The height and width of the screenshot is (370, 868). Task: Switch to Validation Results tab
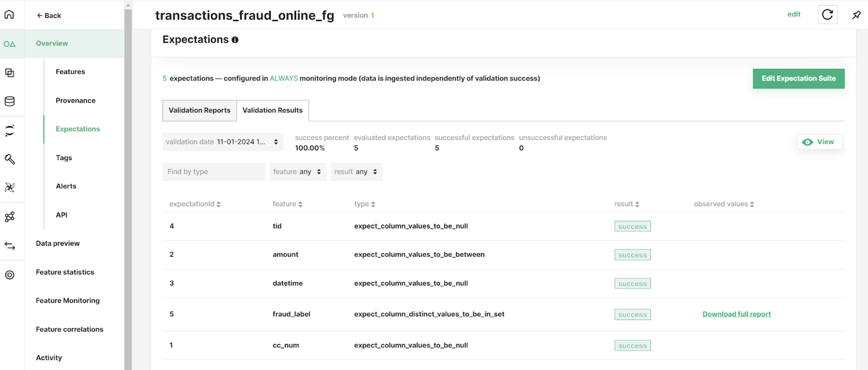point(272,111)
